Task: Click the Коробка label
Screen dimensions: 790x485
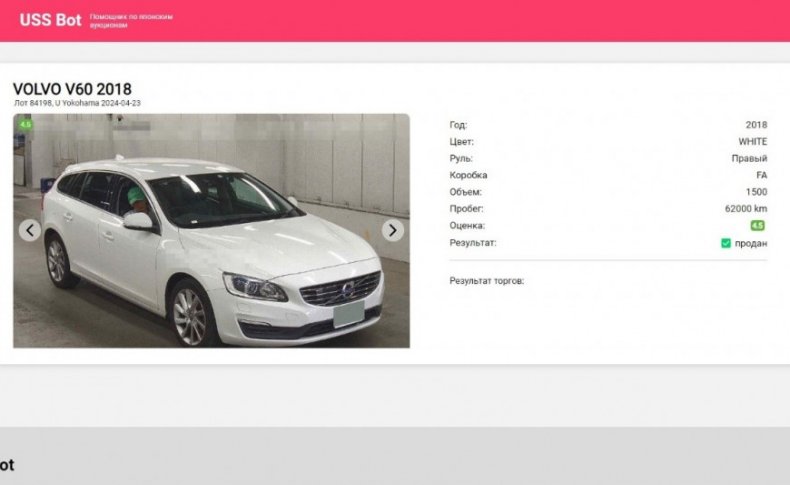Action: [468, 175]
